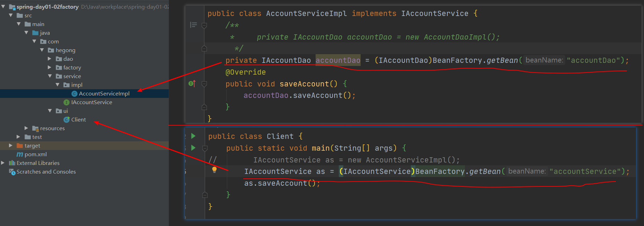Expand the test folder arrow
The height and width of the screenshot is (226, 644).
pyautogui.click(x=18, y=137)
